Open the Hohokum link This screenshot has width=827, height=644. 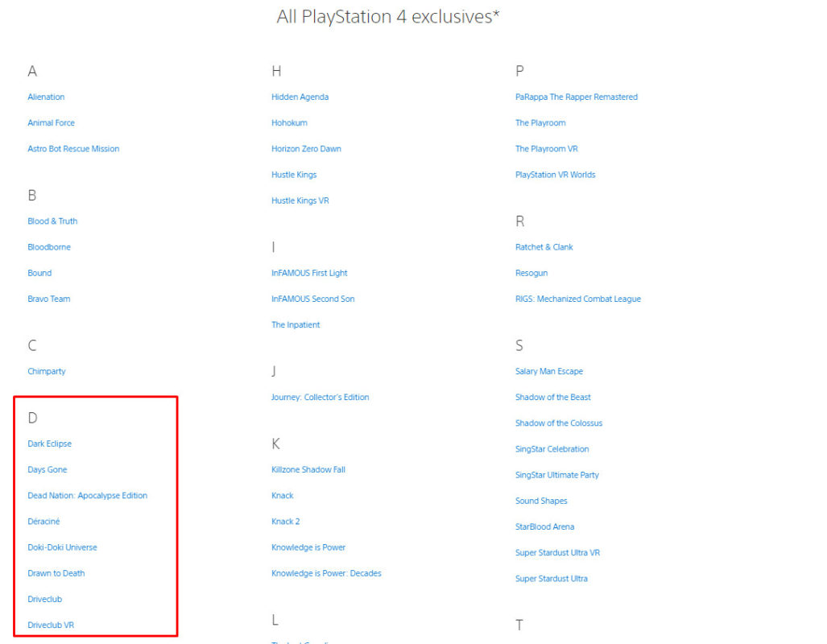click(x=290, y=123)
